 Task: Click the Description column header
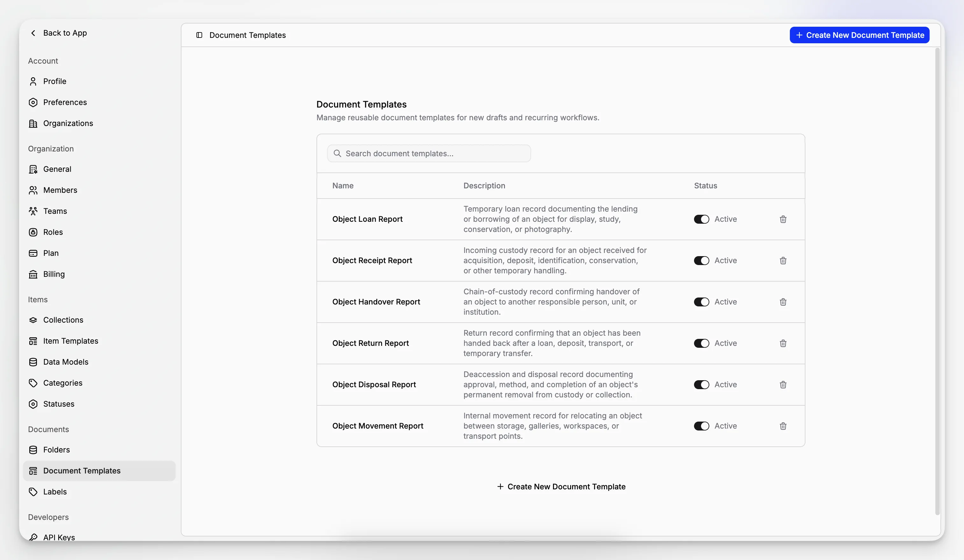[x=484, y=186]
